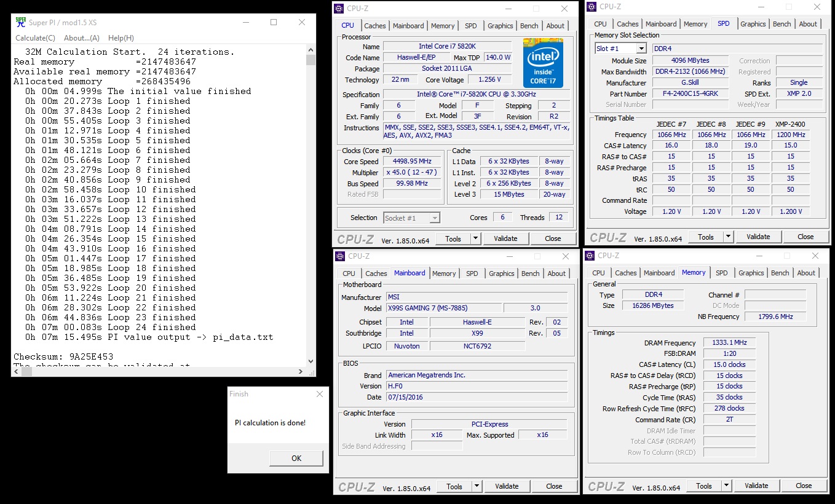Click the Checksum: 9A25E453 line

[63, 357]
